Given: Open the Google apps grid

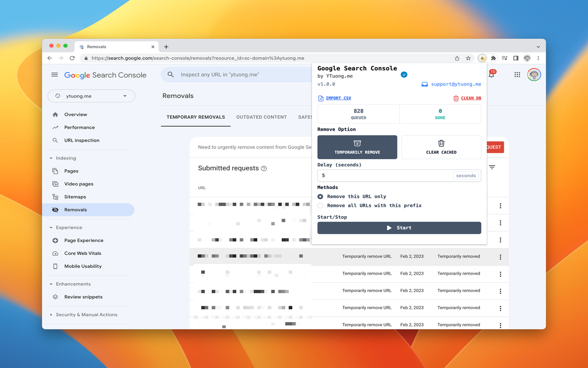Looking at the screenshot, I should [517, 75].
